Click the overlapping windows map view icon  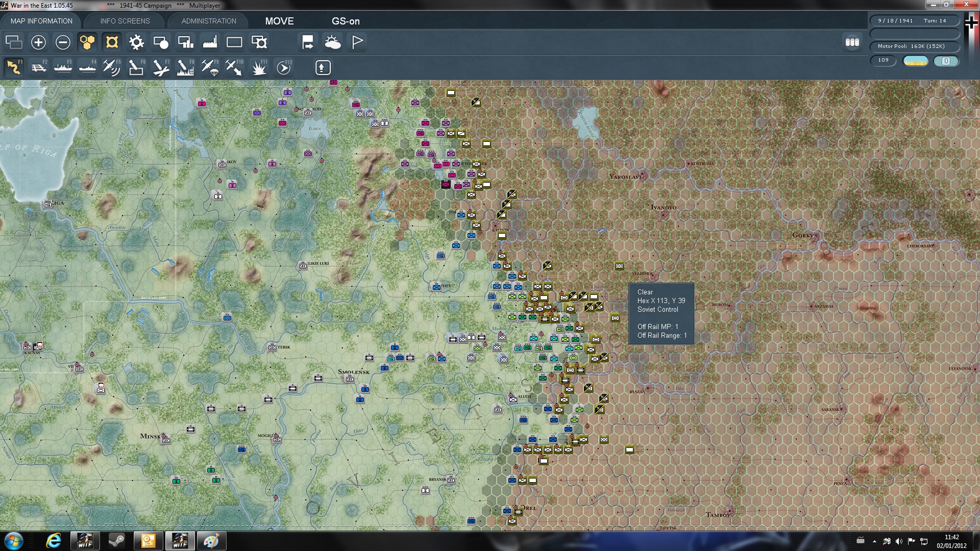[x=14, y=42]
